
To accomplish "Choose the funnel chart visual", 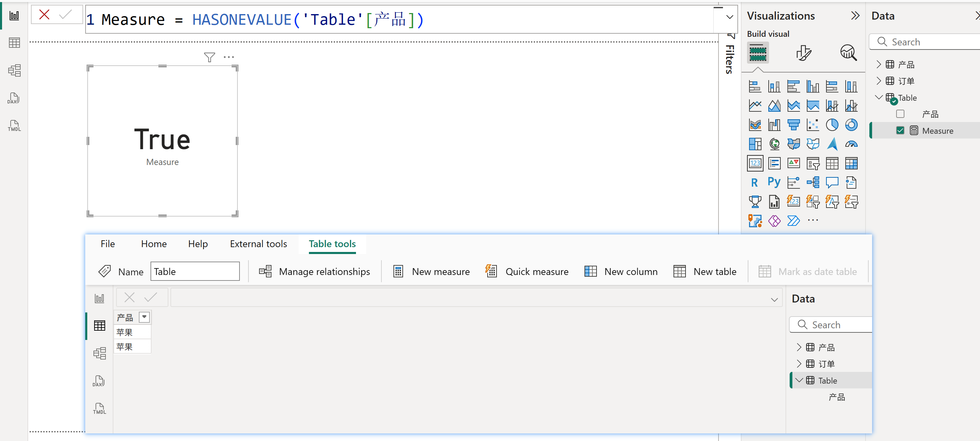I will click(794, 125).
